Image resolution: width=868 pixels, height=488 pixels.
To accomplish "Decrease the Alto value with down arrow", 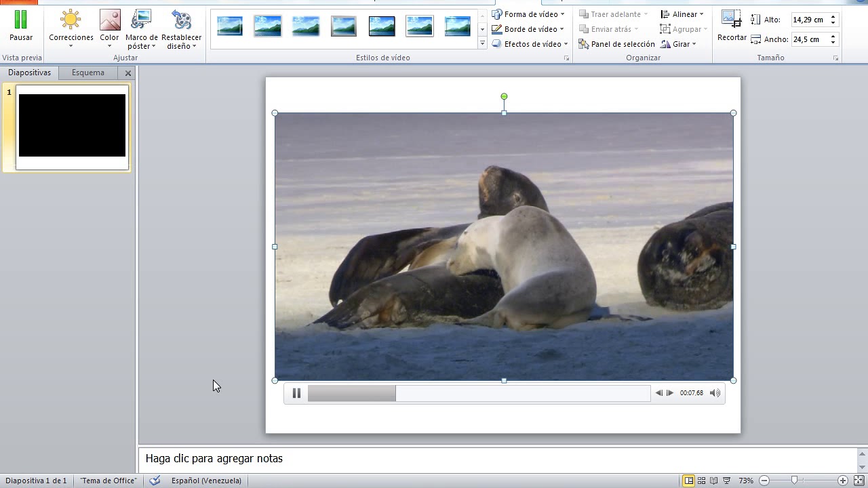I will point(833,24).
